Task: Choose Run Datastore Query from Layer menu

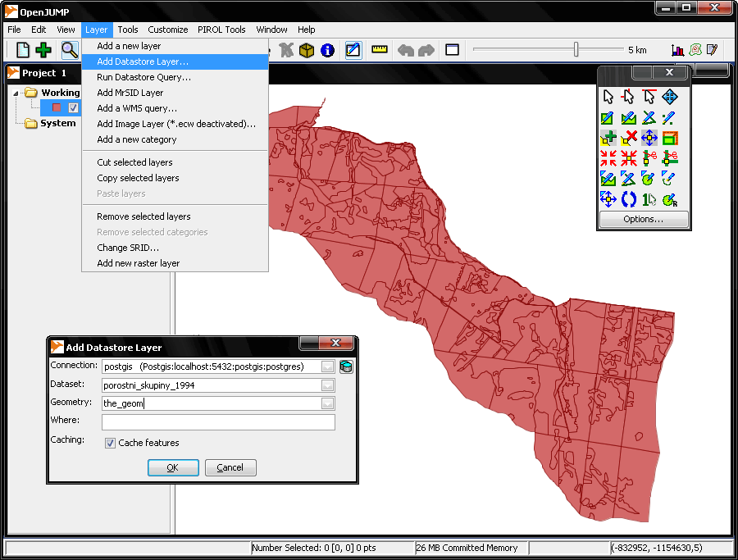Action: coord(175,77)
